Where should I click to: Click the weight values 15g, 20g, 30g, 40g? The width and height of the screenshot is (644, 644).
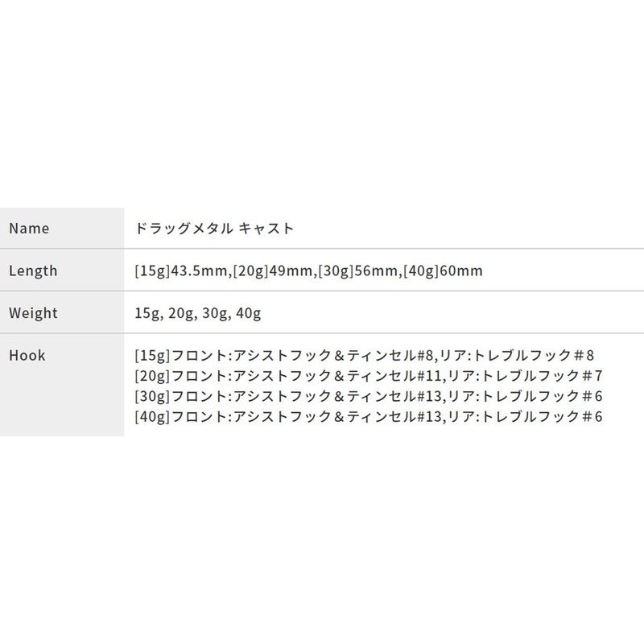click(x=198, y=313)
